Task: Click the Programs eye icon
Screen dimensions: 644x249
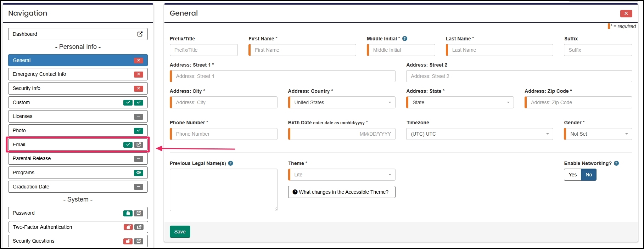Action: [139, 173]
